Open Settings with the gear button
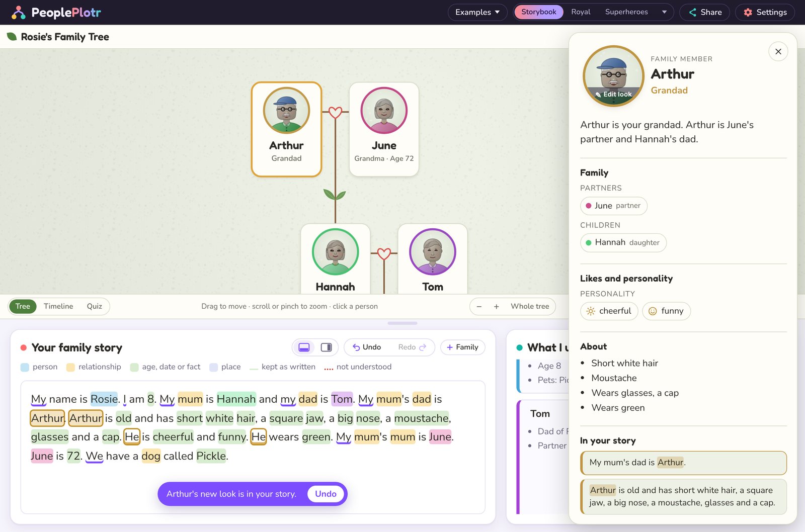The height and width of the screenshot is (532, 805). [x=765, y=12]
